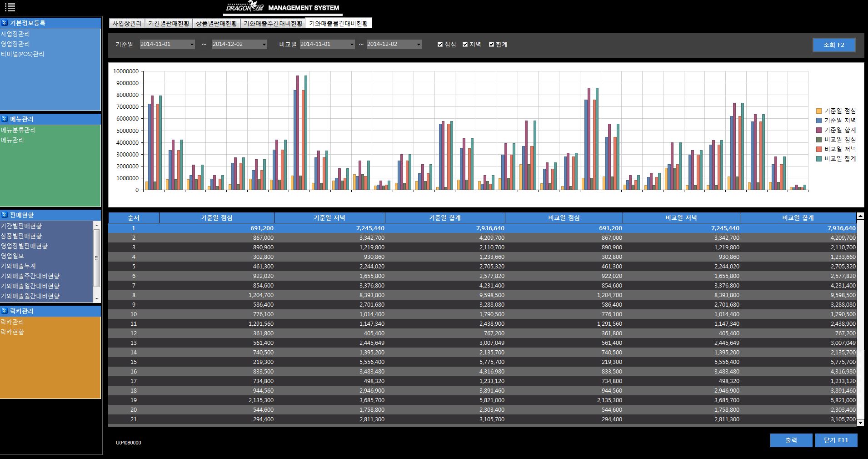Image resolution: width=868 pixels, height=459 pixels.
Task: Uncheck the 저녁 checkbox
Action: (465, 45)
